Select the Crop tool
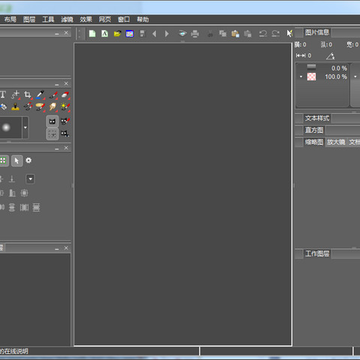This screenshot has width=360, height=360. [28, 95]
